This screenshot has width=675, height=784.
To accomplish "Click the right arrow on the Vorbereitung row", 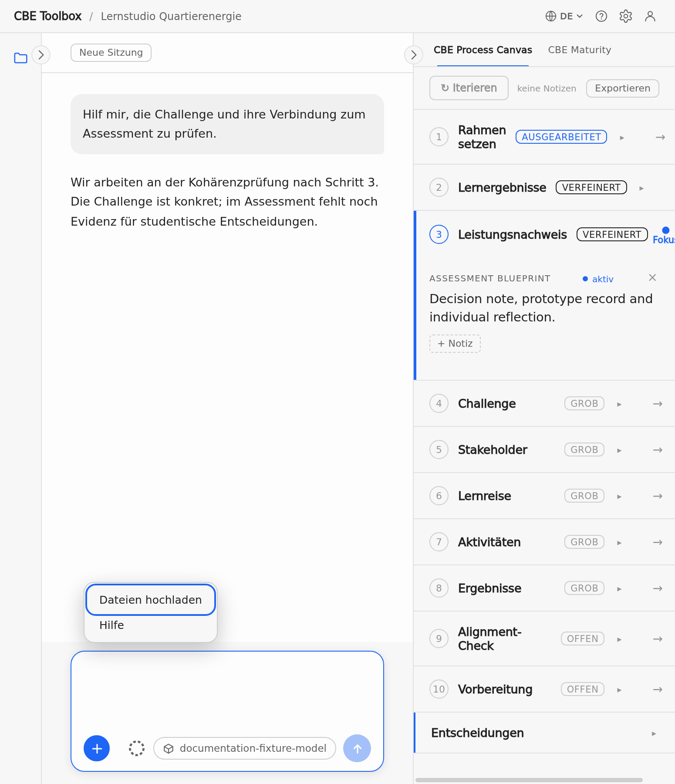I will (x=658, y=689).
